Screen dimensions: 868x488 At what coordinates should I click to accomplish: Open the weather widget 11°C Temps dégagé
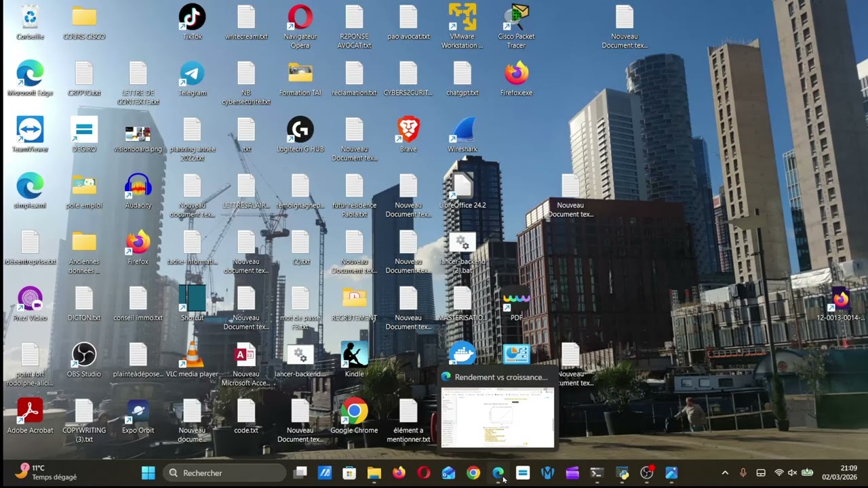point(46,472)
